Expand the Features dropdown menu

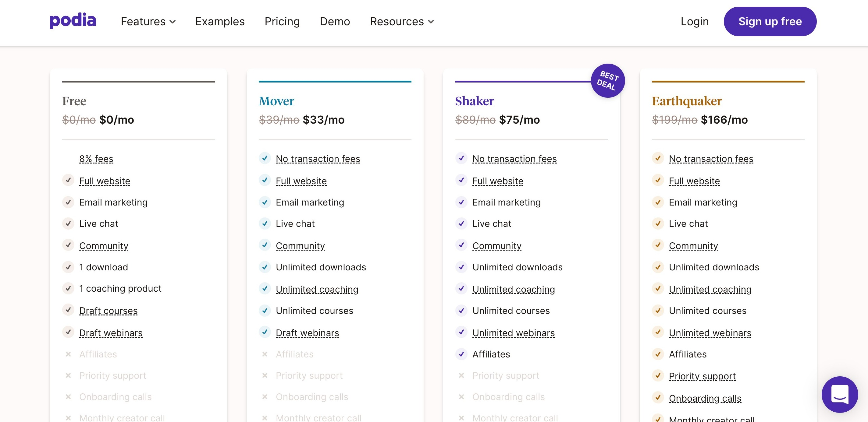pos(148,22)
